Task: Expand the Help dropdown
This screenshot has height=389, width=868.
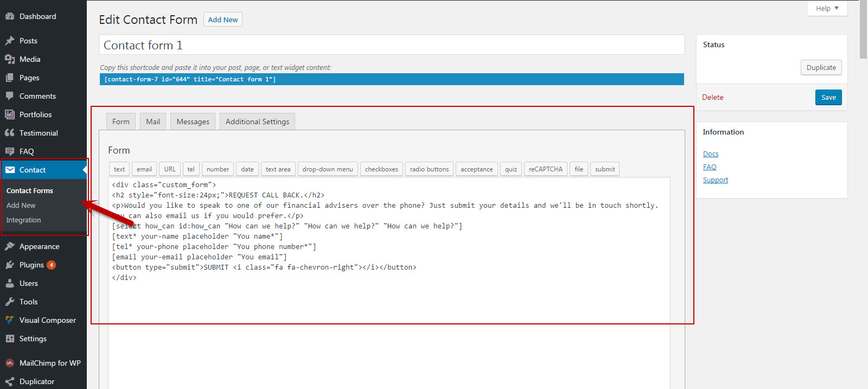Action: click(x=827, y=8)
